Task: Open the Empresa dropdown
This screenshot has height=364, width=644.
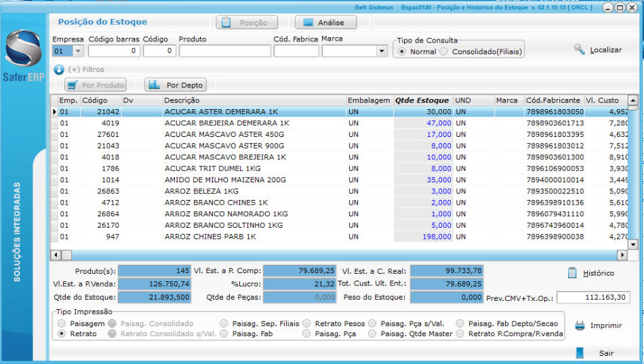Action: click(78, 51)
